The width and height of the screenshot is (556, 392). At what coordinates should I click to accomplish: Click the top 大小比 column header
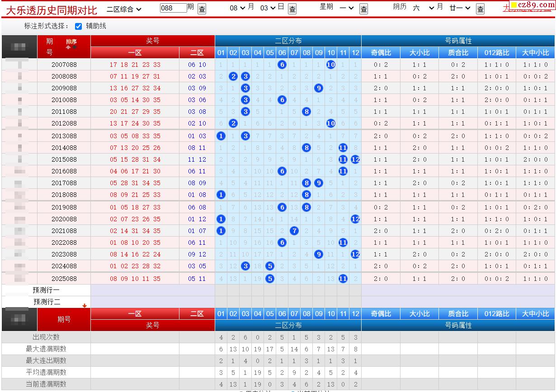[419, 53]
